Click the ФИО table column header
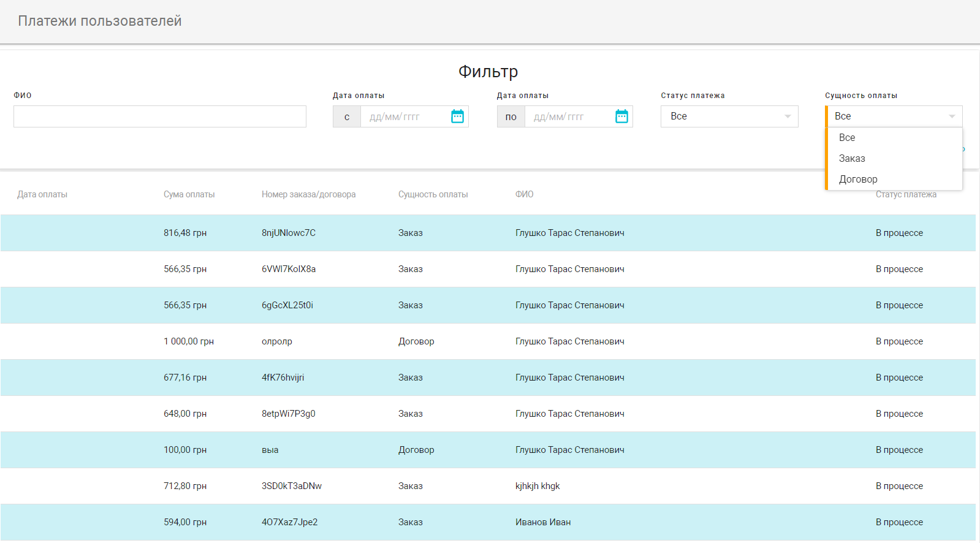 pyautogui.click(x=524, y=194)
